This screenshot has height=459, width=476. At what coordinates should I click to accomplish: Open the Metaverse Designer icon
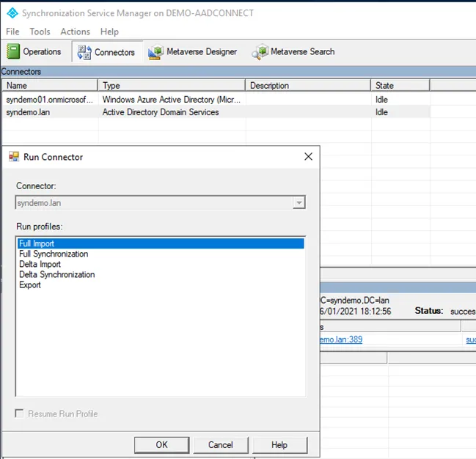tap(155, 52)
